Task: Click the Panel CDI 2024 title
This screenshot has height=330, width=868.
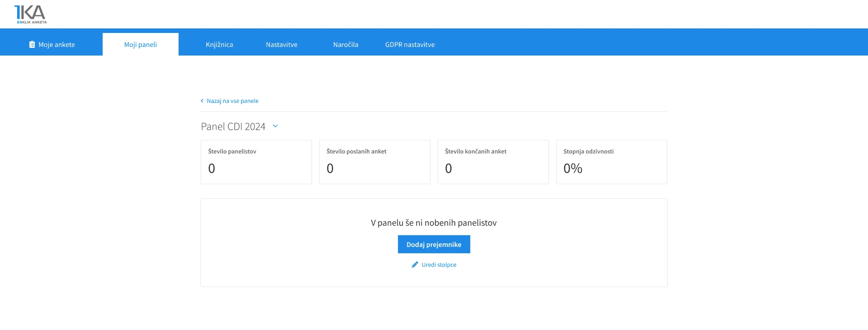Action: (x=233, y=126)
